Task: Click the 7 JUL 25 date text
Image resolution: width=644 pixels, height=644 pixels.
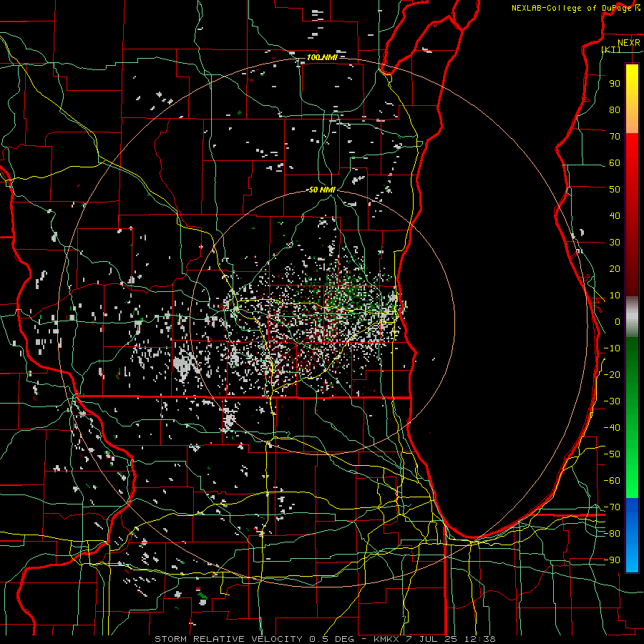Action: coord(431,639)
